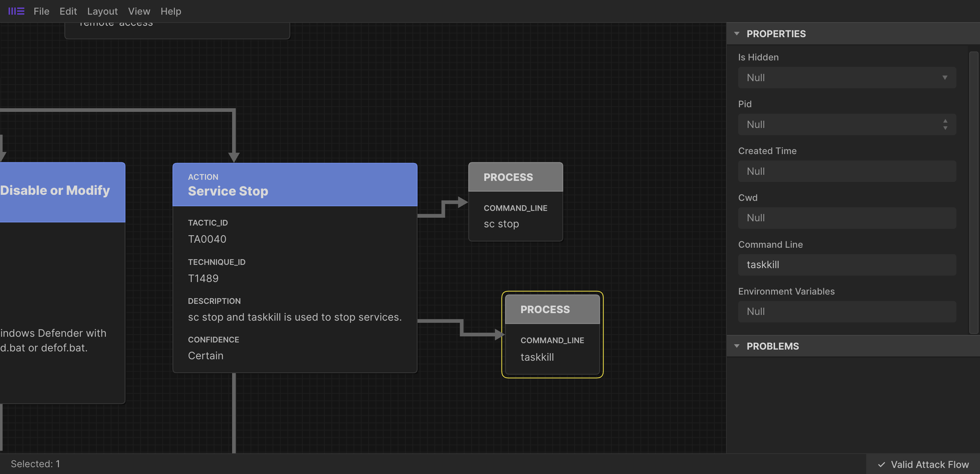Click the Attack Flow Builder app logo icon
The height and width of the screenshot is (474, 980).
(16, 11)
